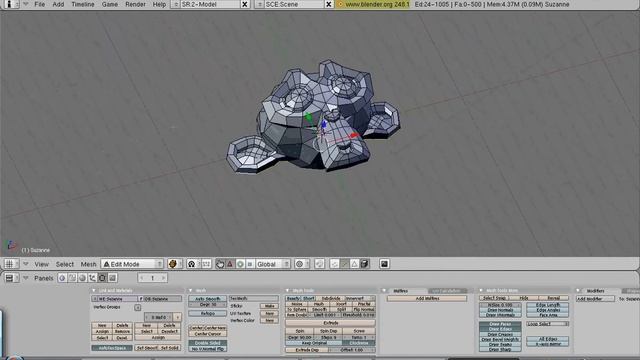Enable Draw Seams option
The height and width of the screenshot is (360, 640).
point(500,344)
